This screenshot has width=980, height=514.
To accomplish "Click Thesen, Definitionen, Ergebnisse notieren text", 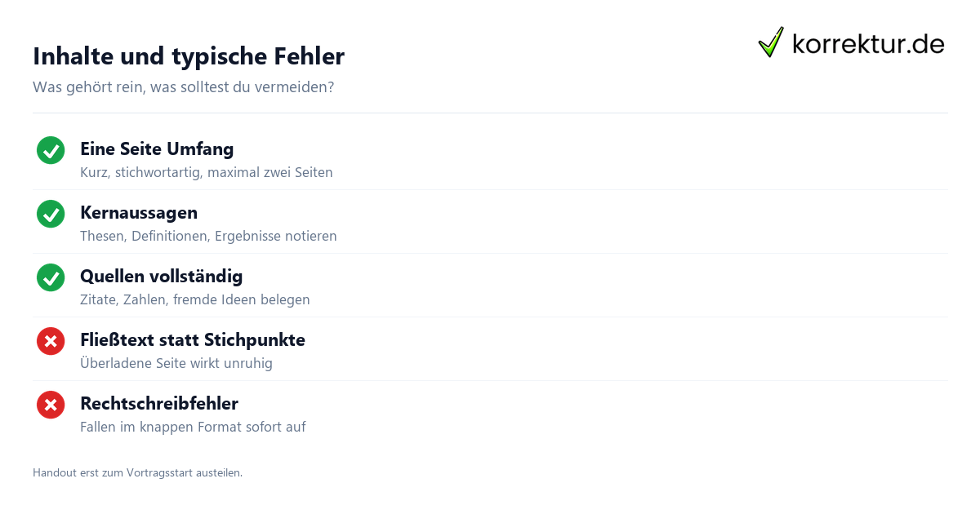I will pyautogui.click(x=208, y=237).
